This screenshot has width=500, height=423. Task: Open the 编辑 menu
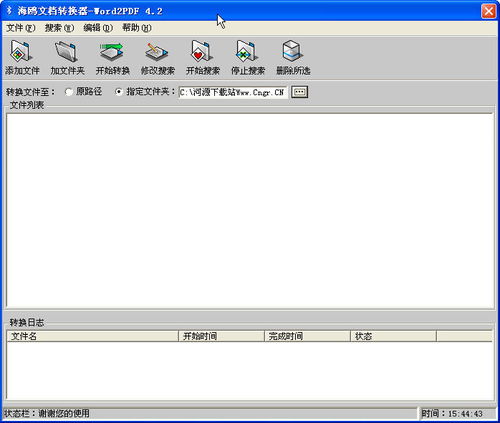[x=98, y=28]
